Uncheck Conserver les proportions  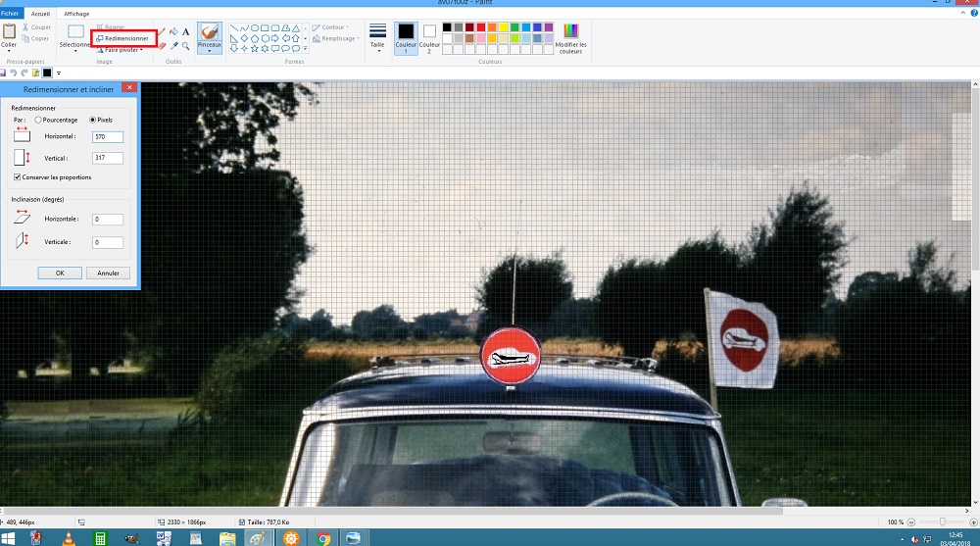point(18,177)
